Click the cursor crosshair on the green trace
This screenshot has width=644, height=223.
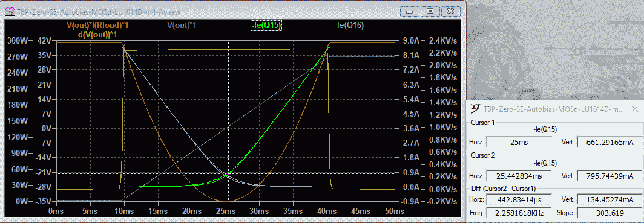coord(227,175)
